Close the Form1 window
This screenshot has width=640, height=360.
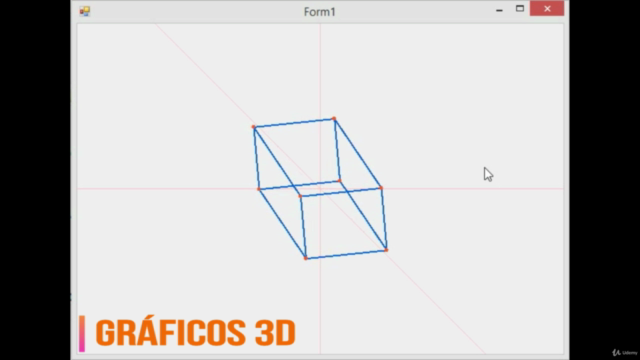tap(547, 9)
